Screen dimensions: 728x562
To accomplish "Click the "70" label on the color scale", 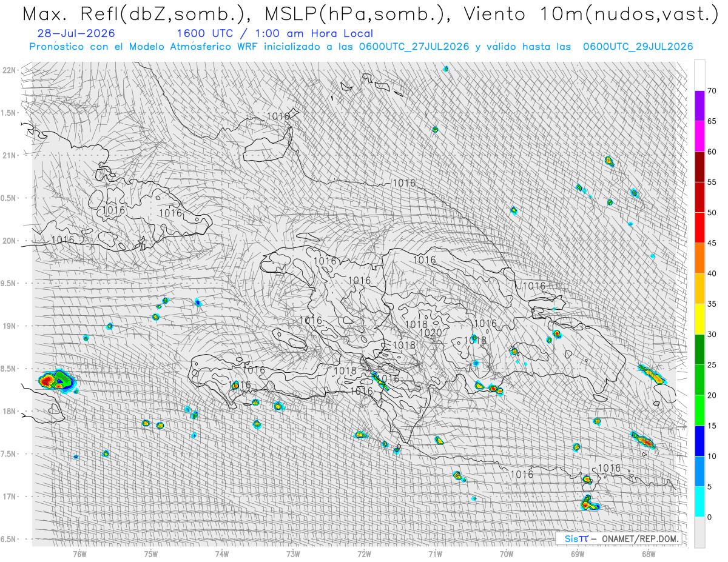I will click(x=712, y=91).
